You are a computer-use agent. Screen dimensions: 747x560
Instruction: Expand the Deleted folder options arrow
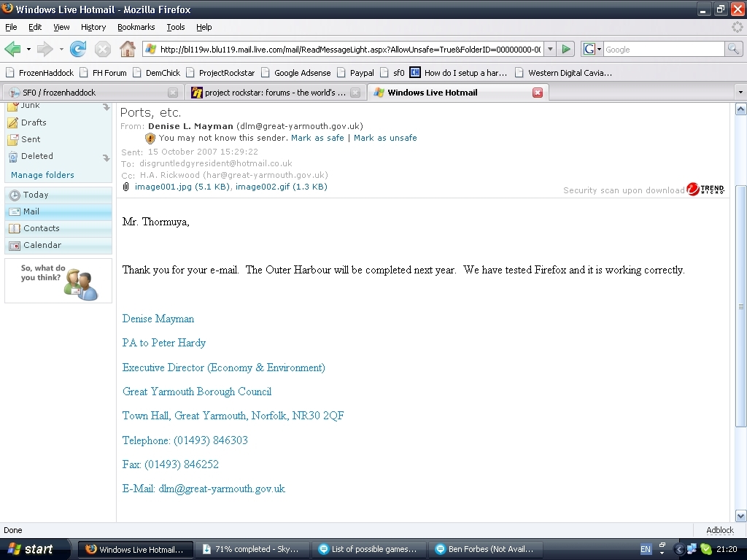[x=107, y=157]
